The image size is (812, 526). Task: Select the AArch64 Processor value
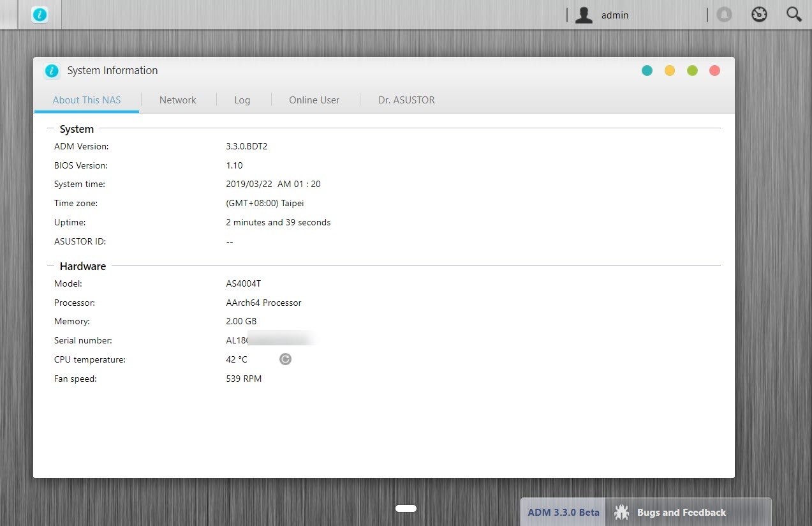[x=263, y=303]
